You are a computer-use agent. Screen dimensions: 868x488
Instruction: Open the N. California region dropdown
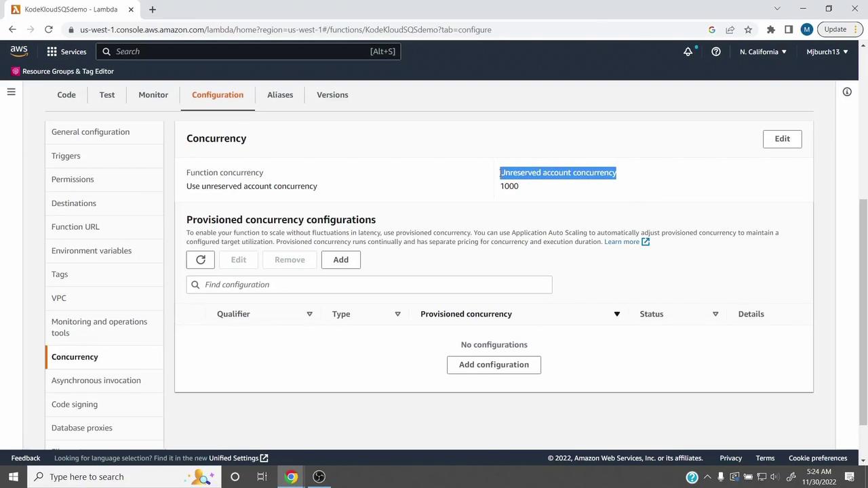click(763, 52)
